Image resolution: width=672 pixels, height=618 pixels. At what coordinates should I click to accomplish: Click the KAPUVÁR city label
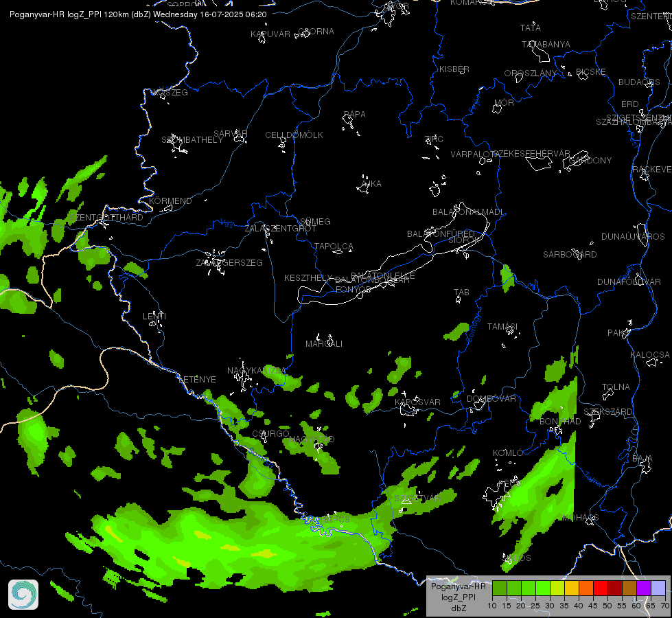pyautogui.click(x=270, y=34)
